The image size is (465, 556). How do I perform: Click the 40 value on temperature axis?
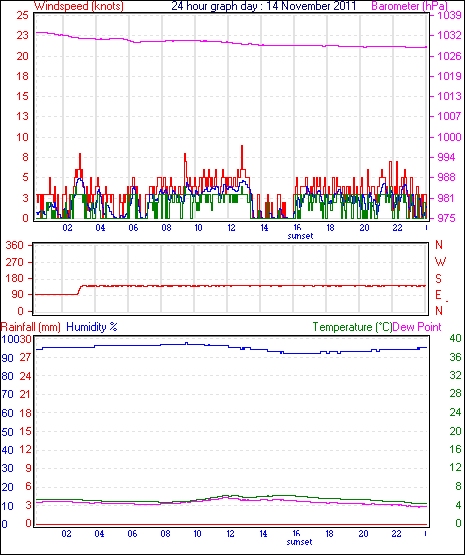click(x=455, y=338)
